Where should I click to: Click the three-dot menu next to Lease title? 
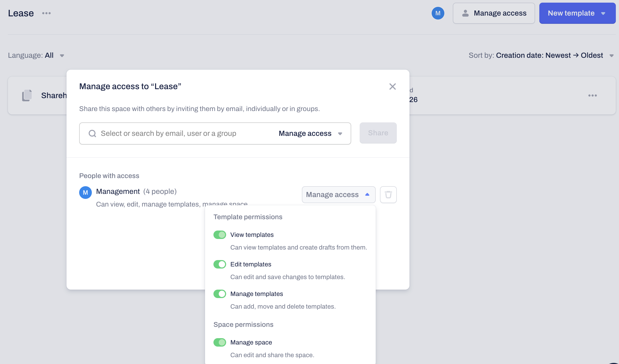click(46, 13)
